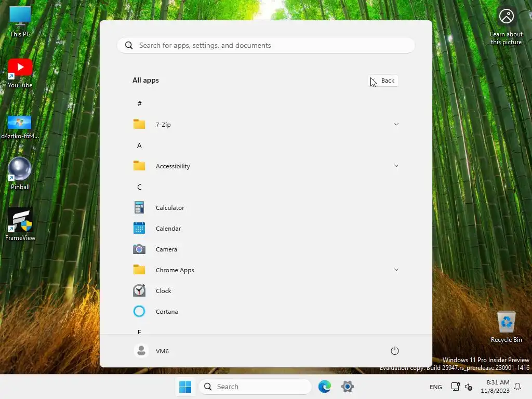Open the notification bell icon
Screen dimensions: 532x399
pos(517,387)
